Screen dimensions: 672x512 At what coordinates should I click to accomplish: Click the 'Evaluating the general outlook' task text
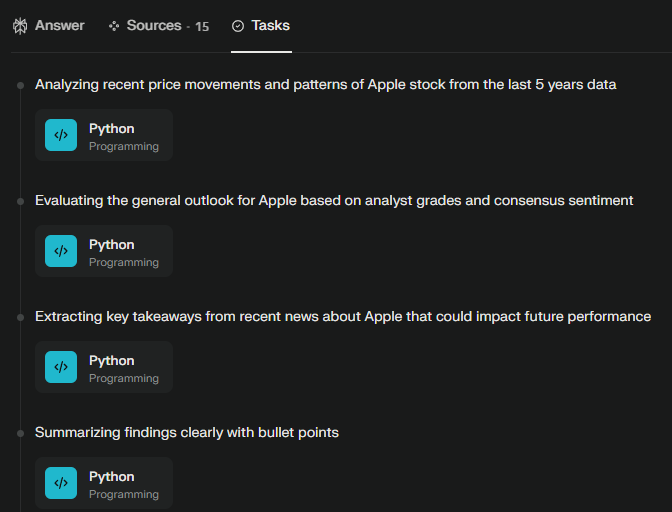click(334, 201)
